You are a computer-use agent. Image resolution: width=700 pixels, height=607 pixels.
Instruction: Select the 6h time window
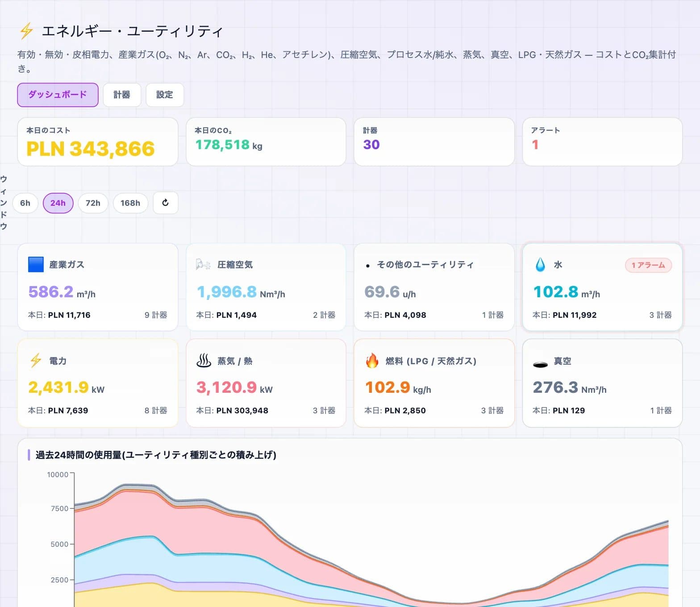[25, 203]
